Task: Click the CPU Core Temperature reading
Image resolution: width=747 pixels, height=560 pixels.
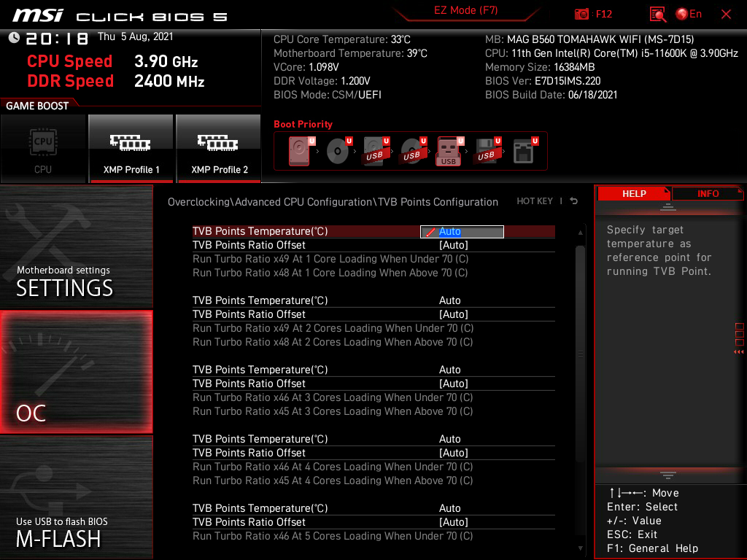Action: [342, 39]
